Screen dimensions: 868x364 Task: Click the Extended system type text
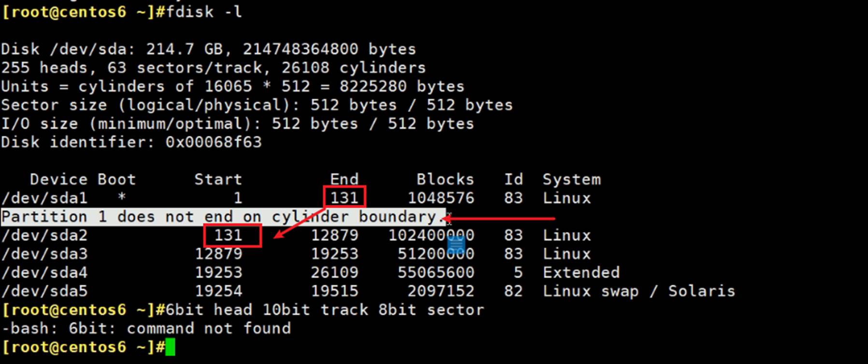581,273
